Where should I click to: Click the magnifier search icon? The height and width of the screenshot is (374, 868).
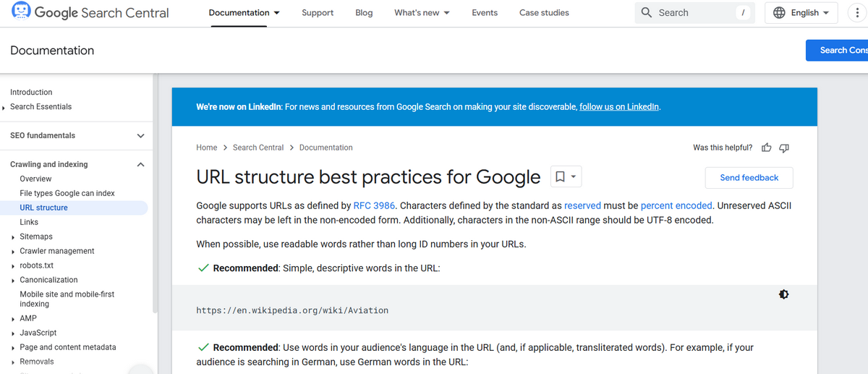(647, 13)
